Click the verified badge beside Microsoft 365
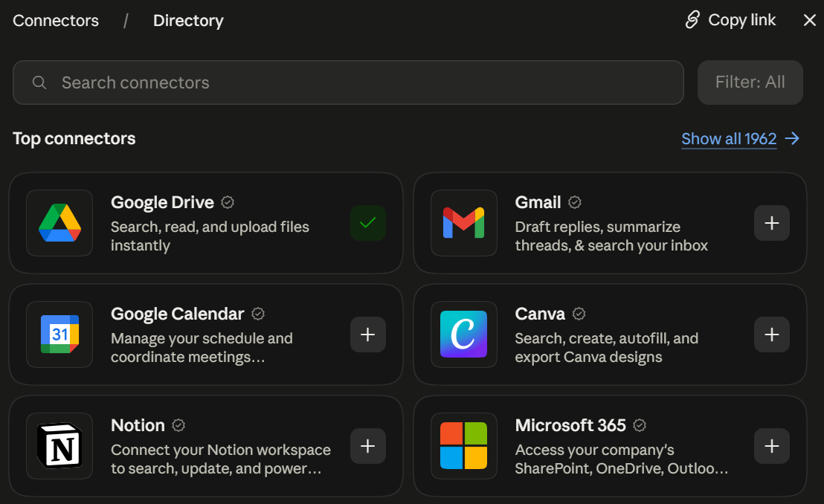 [x=640, y=425]
